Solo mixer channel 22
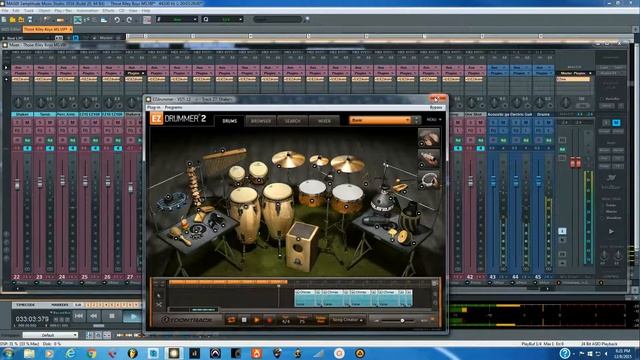 tap(17, 122)
